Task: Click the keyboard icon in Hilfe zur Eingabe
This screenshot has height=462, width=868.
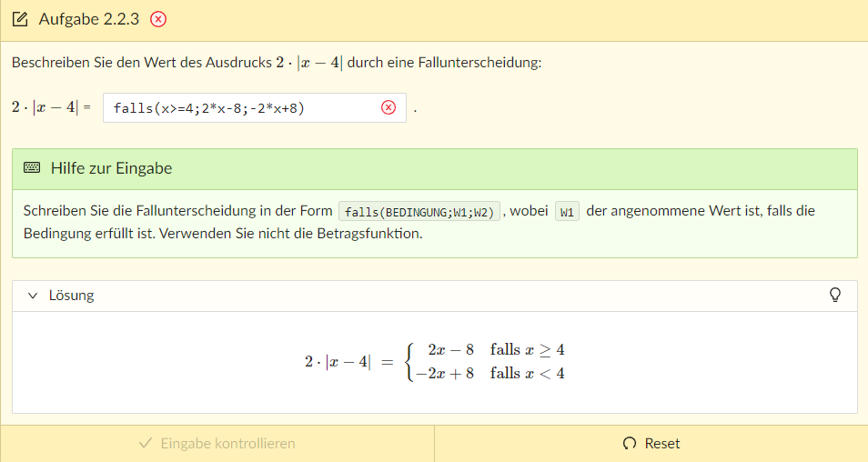Action: click(32, 168)
